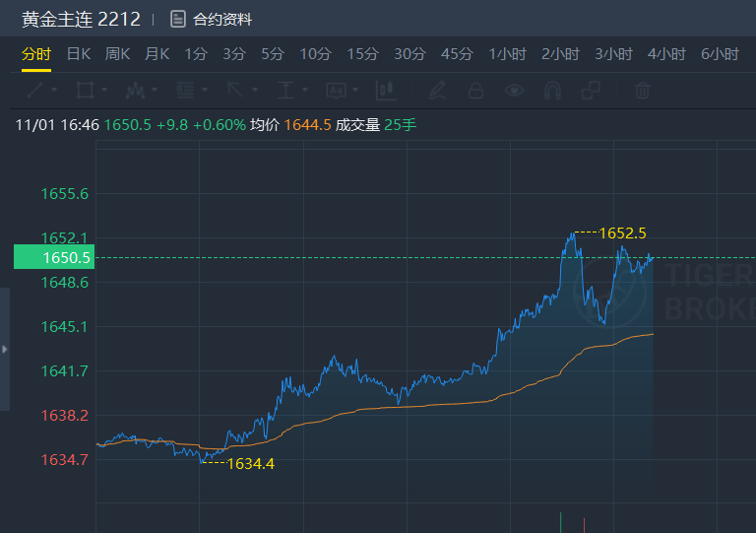
Task: Expand the measure tool dropdown arrow
Action: [305, 90]
